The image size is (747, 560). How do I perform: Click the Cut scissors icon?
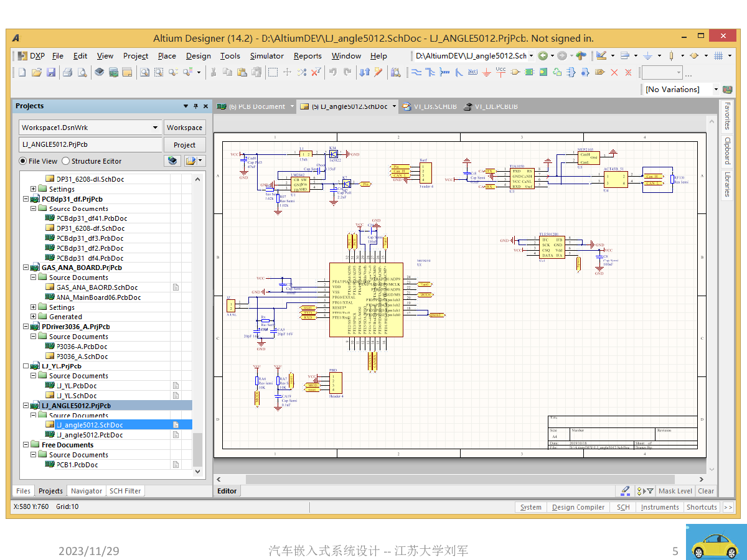213,72
